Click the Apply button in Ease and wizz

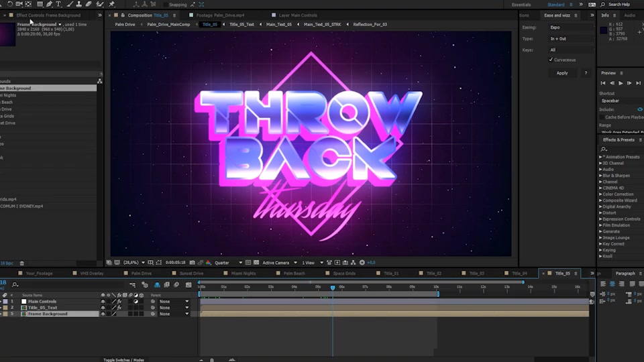pos(562,73)
